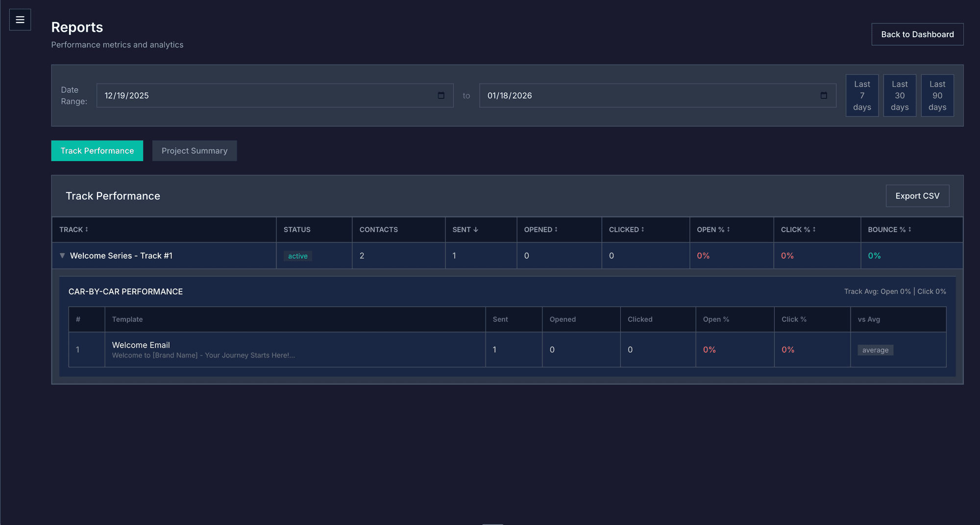
Task: Select the Track Performance tab
Action: [97, 150]
